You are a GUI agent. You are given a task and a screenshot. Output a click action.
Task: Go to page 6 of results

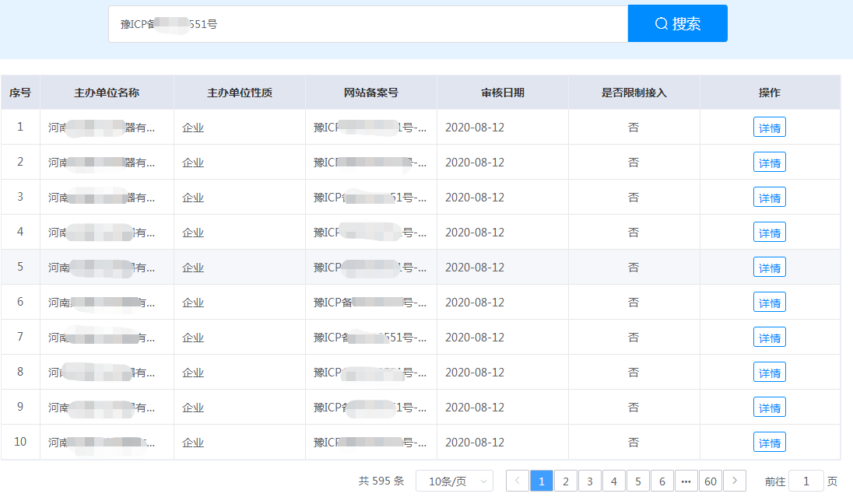(662, 481)
